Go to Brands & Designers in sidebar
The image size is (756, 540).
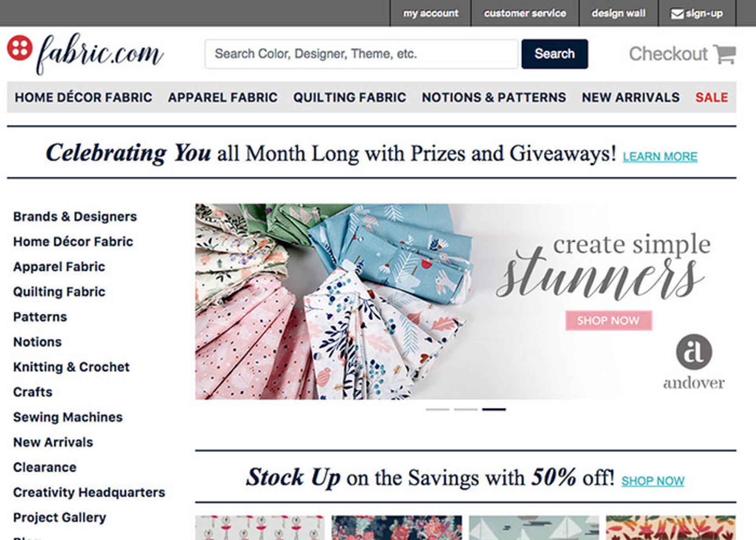point(75,217)
